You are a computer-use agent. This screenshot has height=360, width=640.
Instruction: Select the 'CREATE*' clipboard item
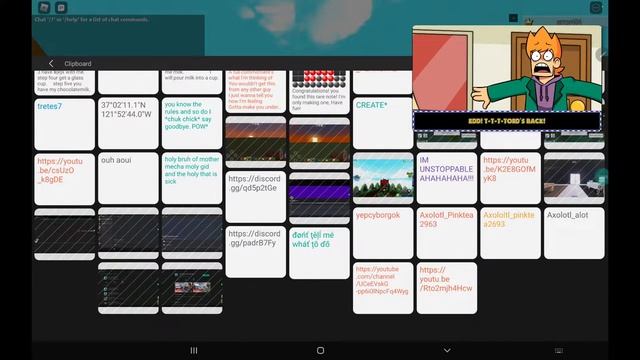click(383, 123)
